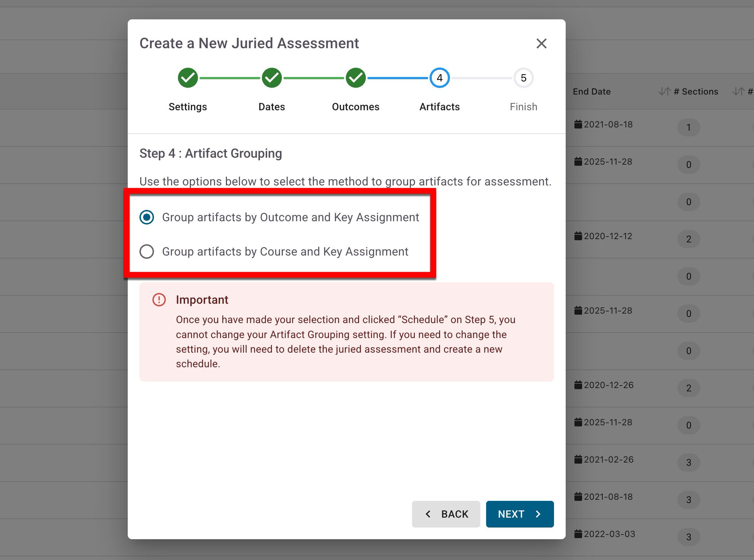Click calendar icon beside 2021-02-26
The image size is (754, 560).
tap(578, 460)
